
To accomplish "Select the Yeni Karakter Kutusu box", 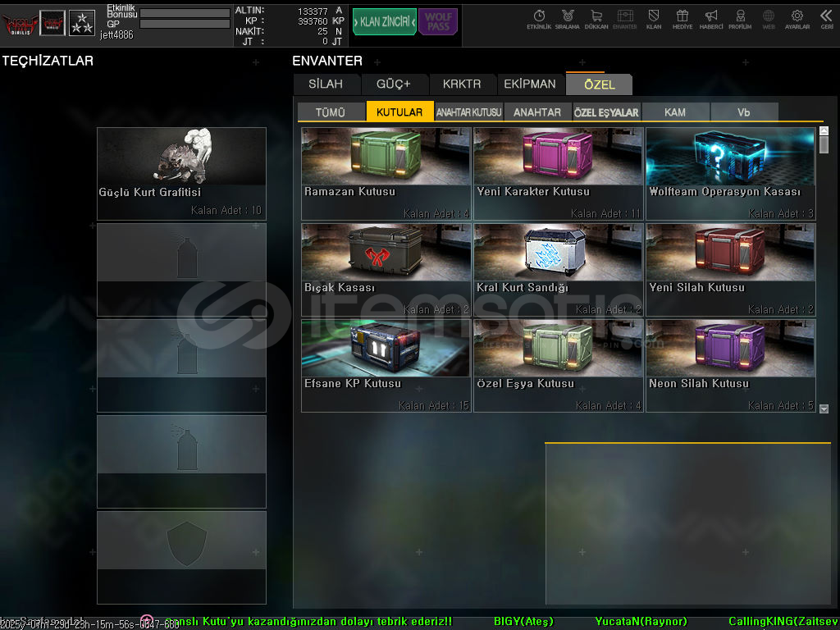I will 558,174.
